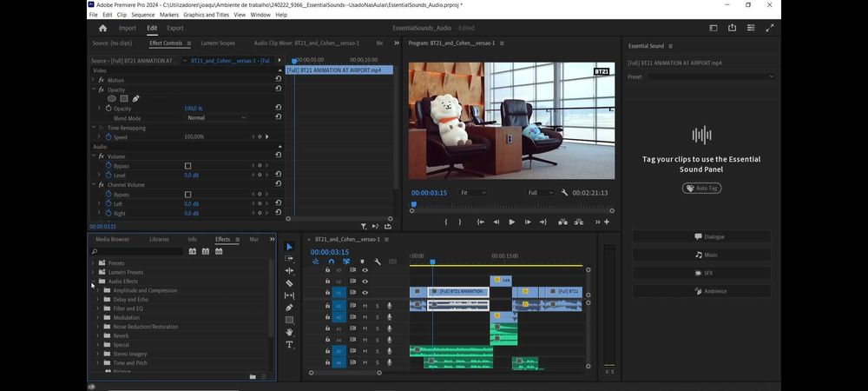Open the Sequence menu
Image resolution: width=868 pixels, height=391 pixels.
click(x=142, y=15)
